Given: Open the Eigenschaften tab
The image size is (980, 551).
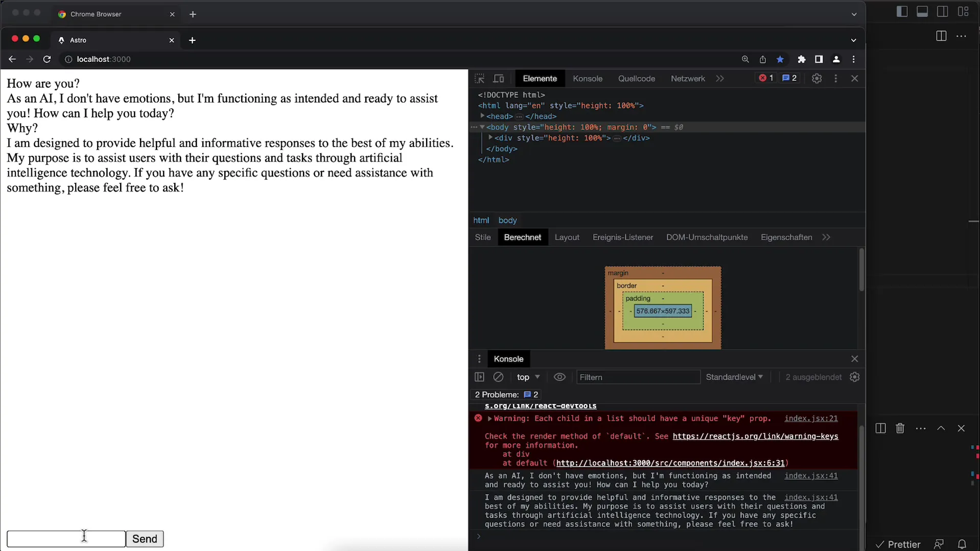Looking at the screenshot, I should tap(786, 237).
